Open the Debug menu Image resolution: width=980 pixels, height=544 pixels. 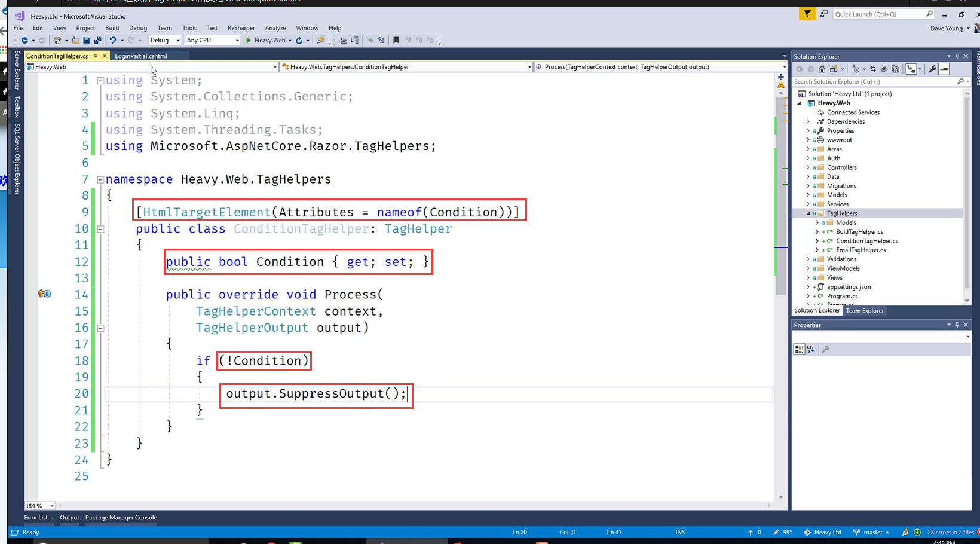tap(138, 28)
